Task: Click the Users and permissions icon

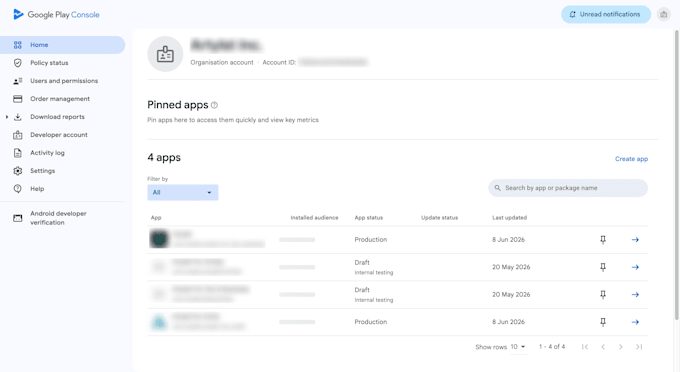Action: 17,81
